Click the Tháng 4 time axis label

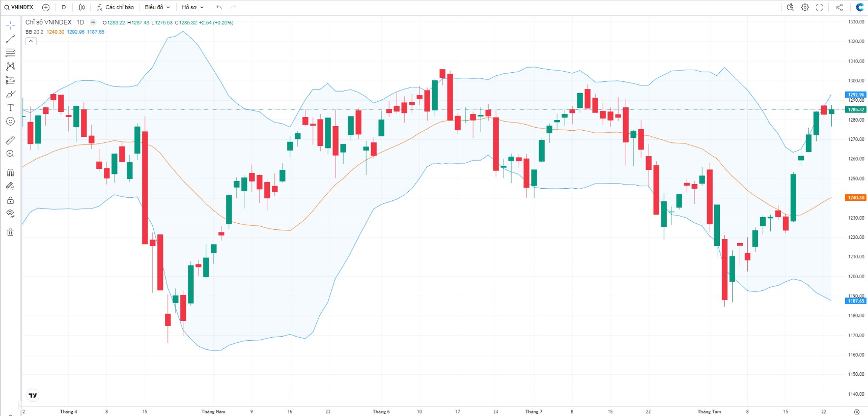pyautogui.click(x=68, y=411)
